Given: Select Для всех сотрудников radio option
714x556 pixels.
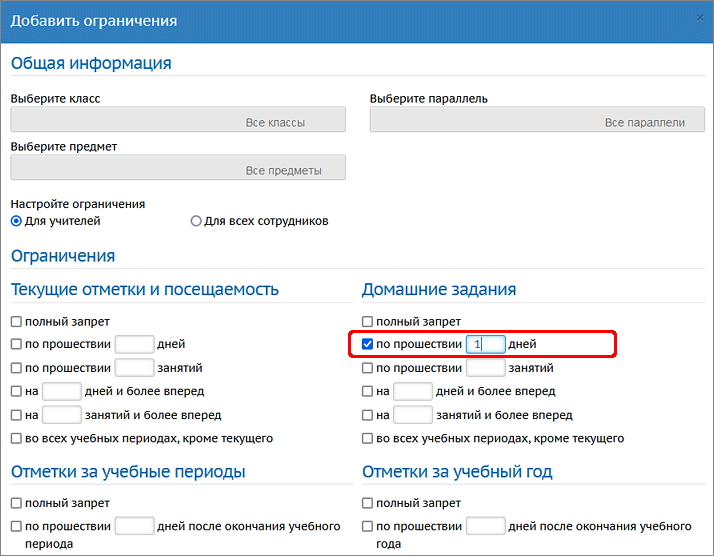Looking at the screenshot, I should [x=196, y=221].
